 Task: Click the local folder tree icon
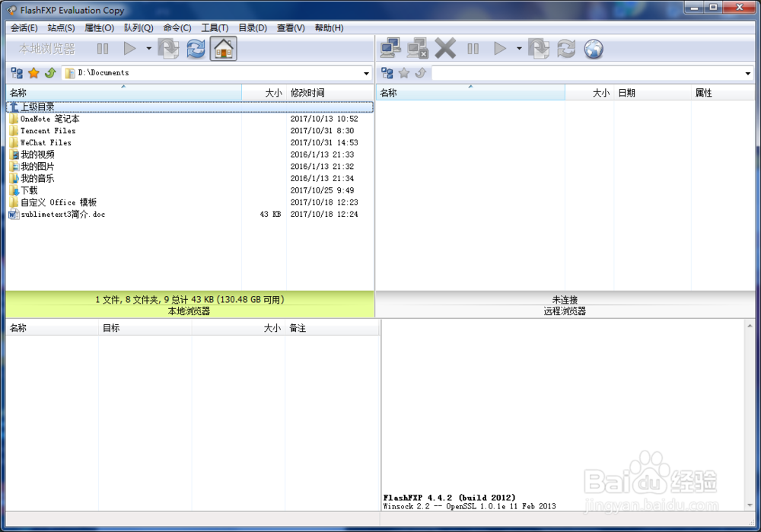[17, 73]
